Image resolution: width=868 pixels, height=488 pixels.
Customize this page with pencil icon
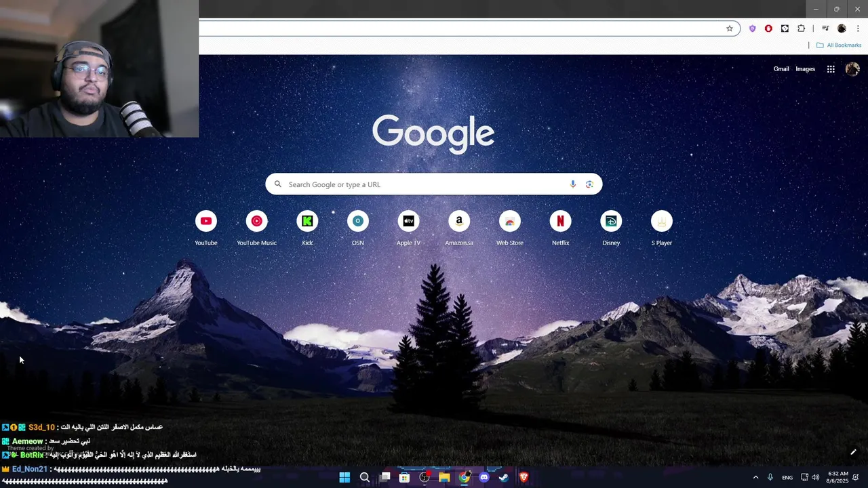click(x=853, y=452)
